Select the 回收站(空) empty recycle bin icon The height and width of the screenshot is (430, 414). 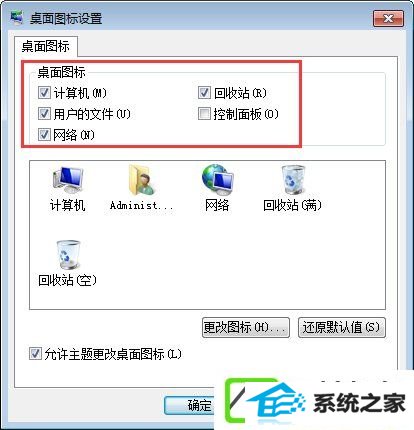point(68,255)
